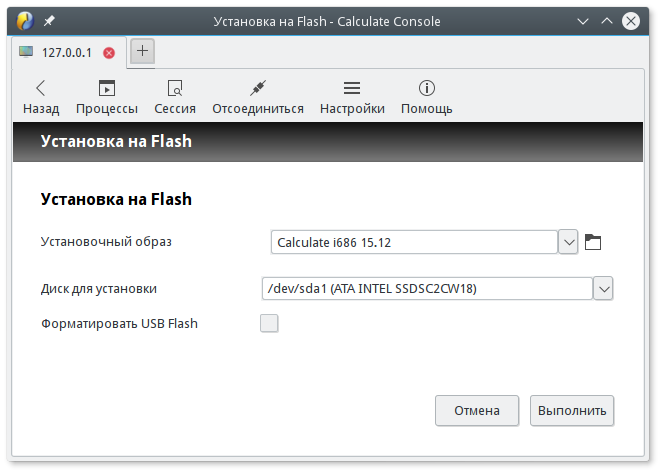Close the 127.0.0.1 tab with red X

point(109,53)
